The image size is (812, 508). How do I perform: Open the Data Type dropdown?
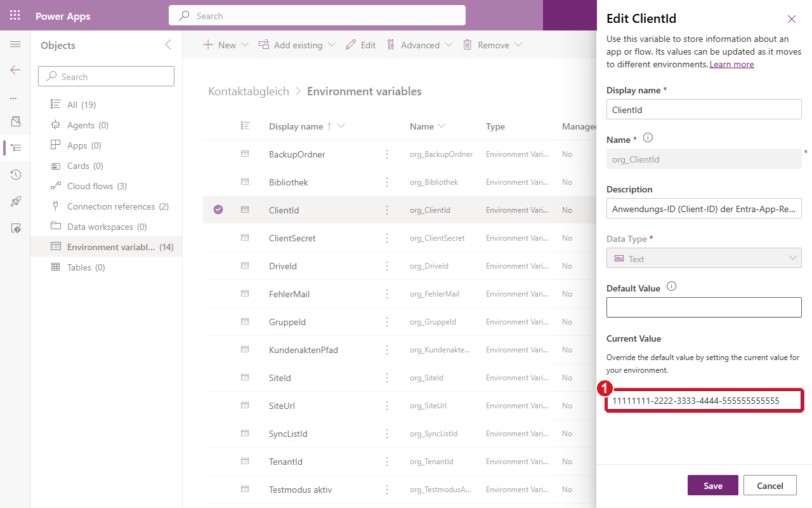[704, 258]
